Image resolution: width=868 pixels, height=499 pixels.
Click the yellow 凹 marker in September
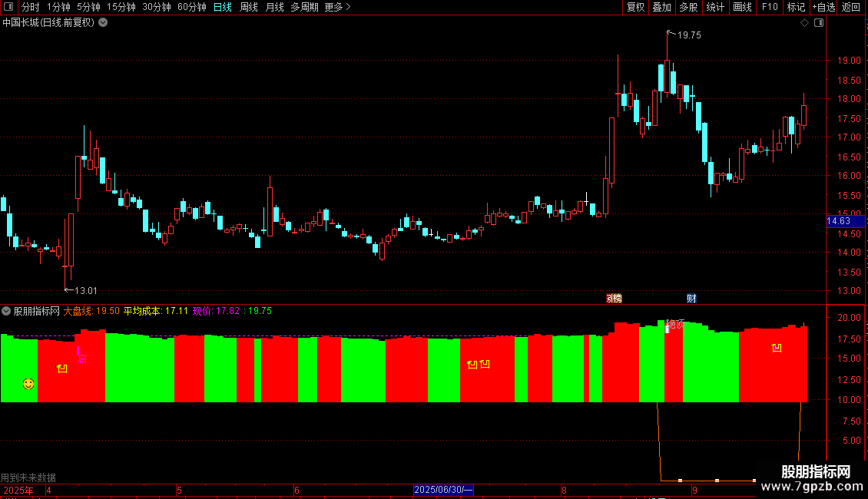(777, 348)
